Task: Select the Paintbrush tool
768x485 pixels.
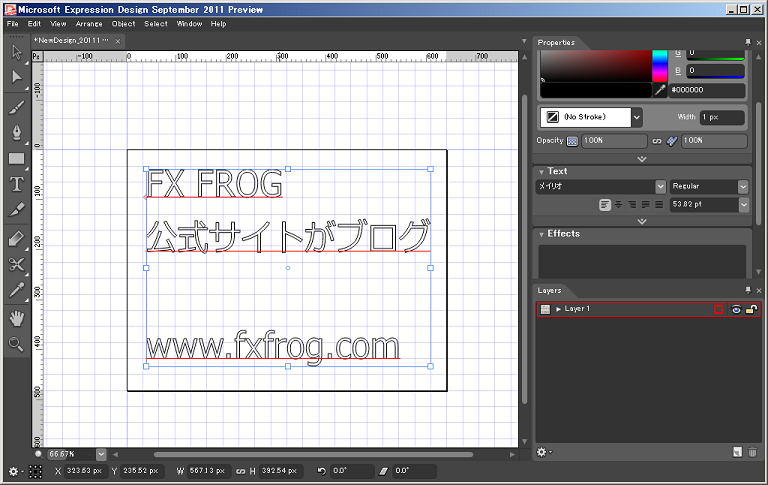Action: coord(16,105)
